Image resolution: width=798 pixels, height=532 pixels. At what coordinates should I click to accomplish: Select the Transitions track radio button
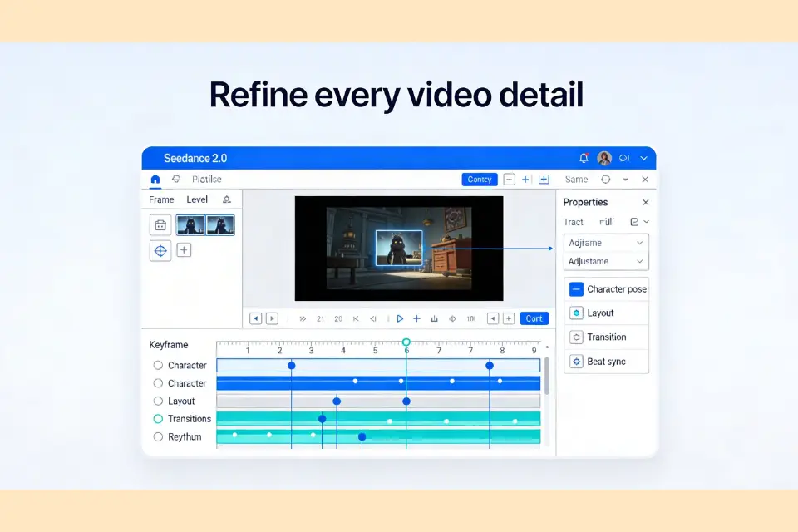(x=158, y=419)
